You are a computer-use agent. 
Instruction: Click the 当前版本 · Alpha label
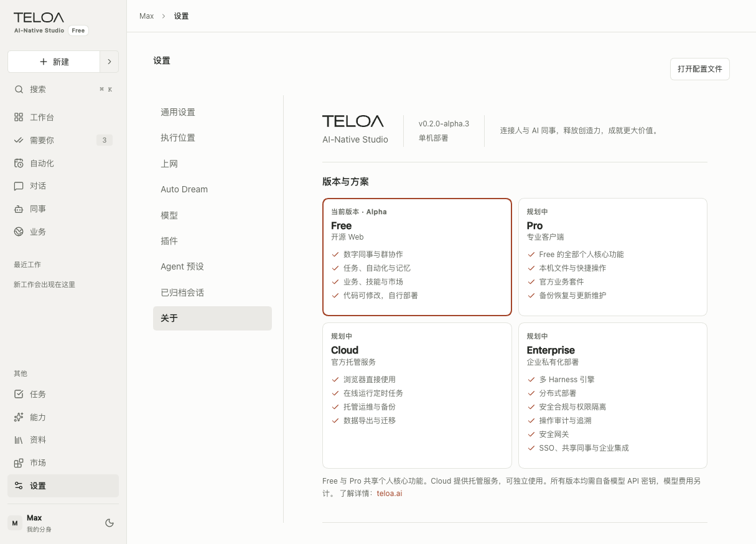pyautogui.click(x=359, y=212)
